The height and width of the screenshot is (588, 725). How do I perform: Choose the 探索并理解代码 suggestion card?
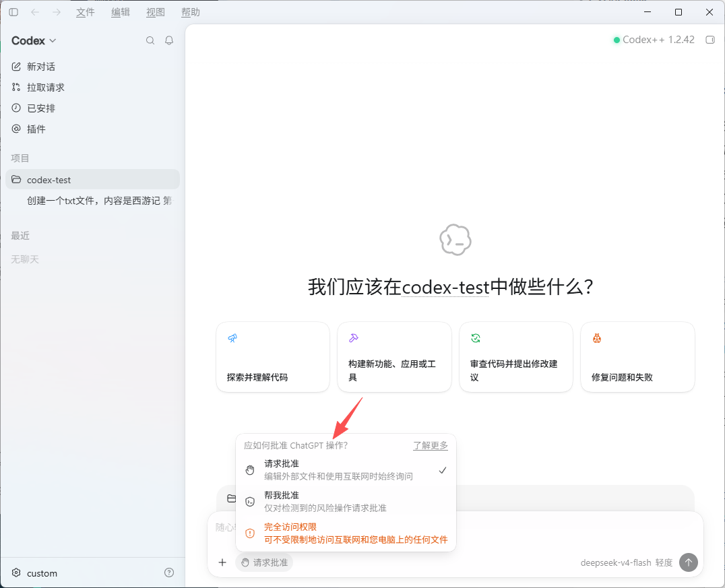[x=273, y=357]
